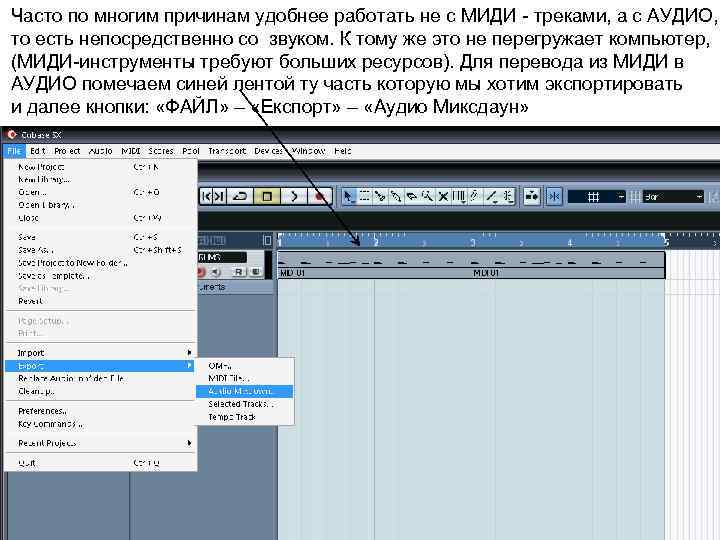Select the Range Selection tool

pyautogui.click(x=365, y=197)
